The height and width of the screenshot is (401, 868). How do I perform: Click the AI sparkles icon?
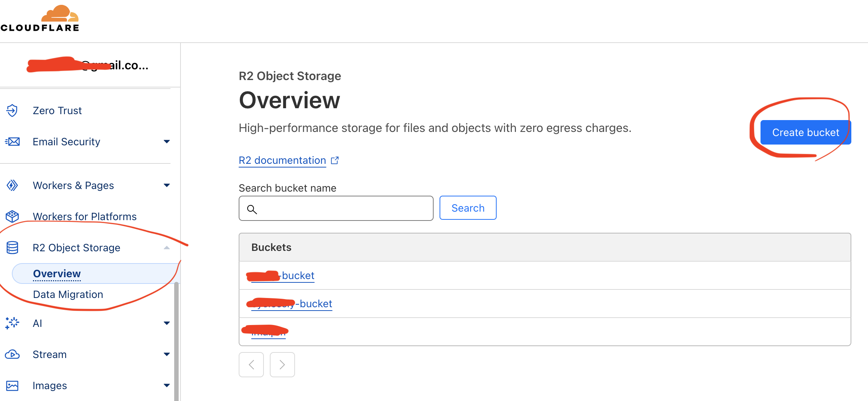pos(13,323)
